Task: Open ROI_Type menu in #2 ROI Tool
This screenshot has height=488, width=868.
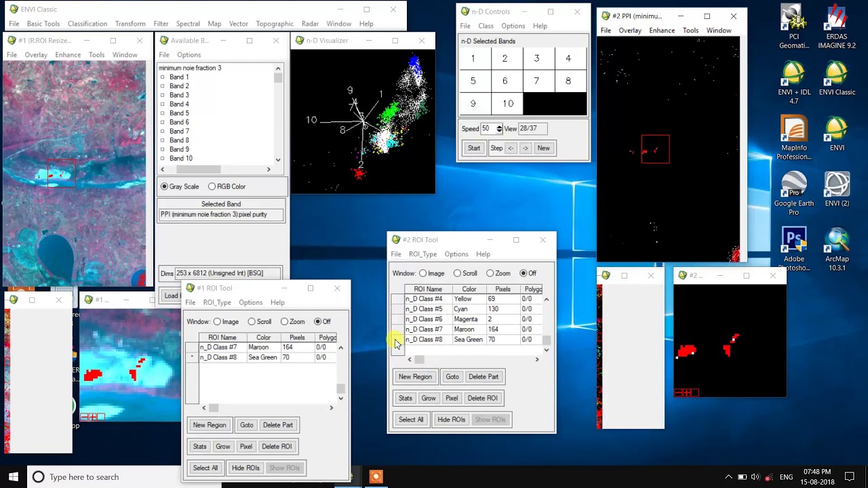Action: (x=422, y=254)
